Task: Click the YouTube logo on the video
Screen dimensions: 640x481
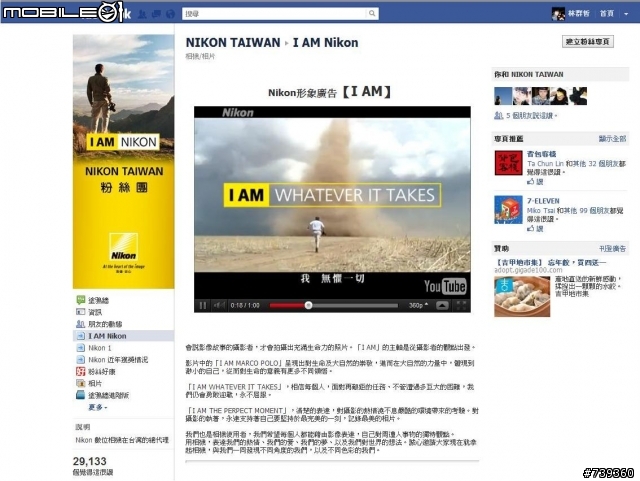Action: [445, 286]
